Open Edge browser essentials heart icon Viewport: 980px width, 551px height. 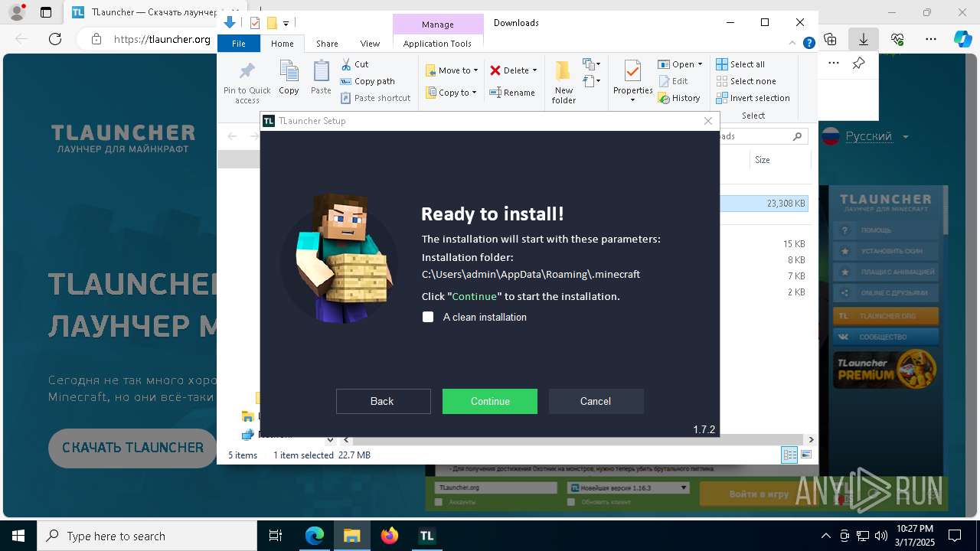tap(897, 39)
